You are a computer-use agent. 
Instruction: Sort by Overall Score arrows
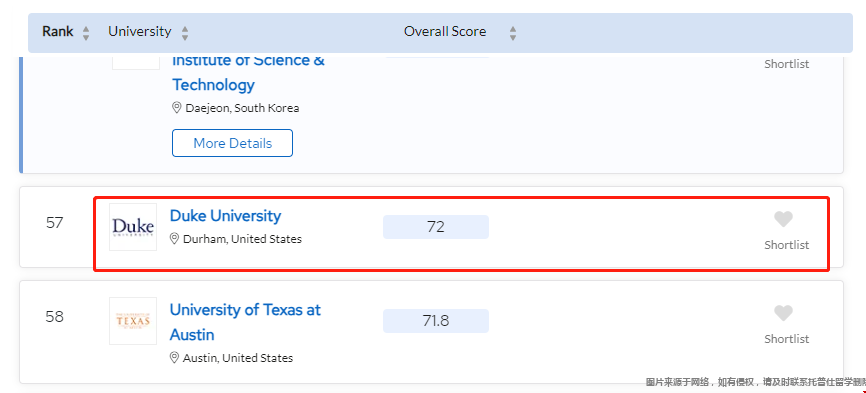point(513,33)
